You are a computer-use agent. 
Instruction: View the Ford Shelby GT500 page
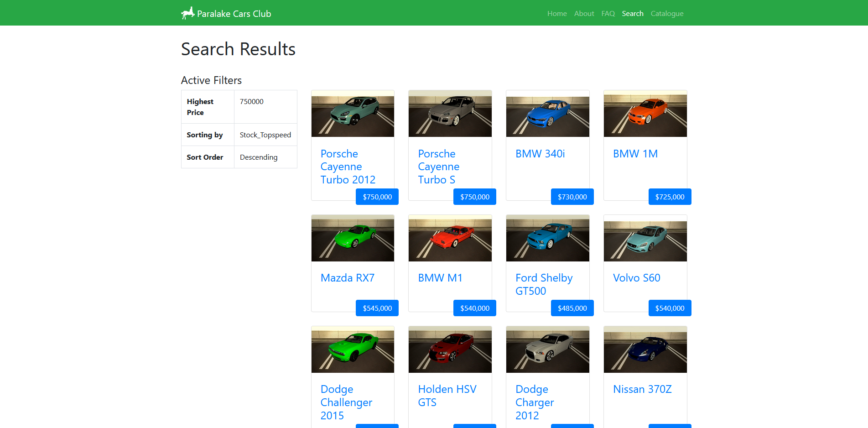click(x=544, y=284)
